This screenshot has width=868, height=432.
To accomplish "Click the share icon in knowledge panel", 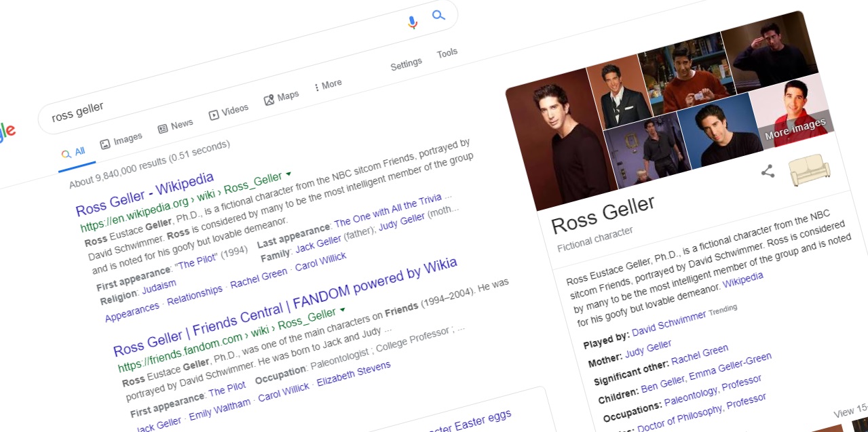I will (x=768, y=172).
